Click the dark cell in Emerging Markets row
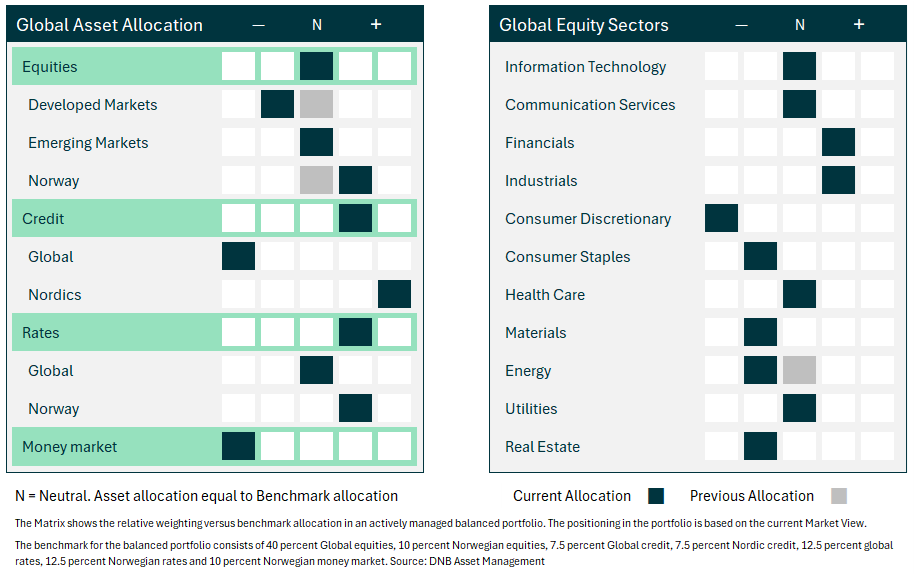 coord(316,143)
